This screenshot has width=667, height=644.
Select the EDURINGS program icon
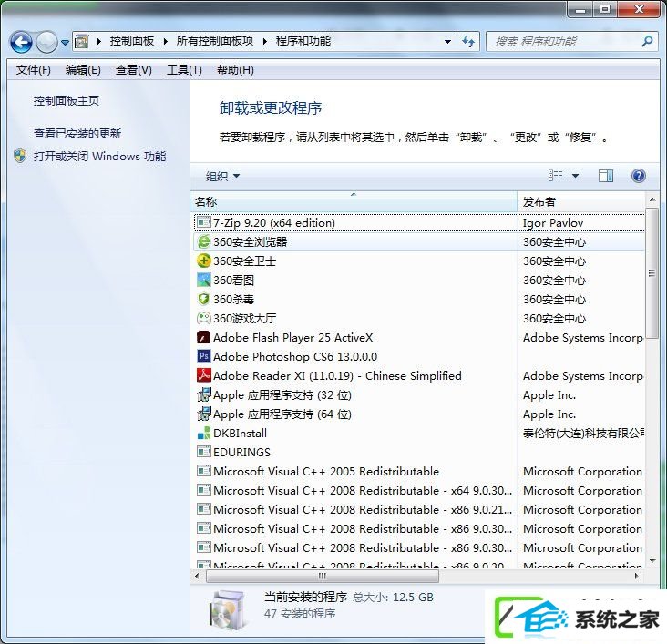pos(204,451)
